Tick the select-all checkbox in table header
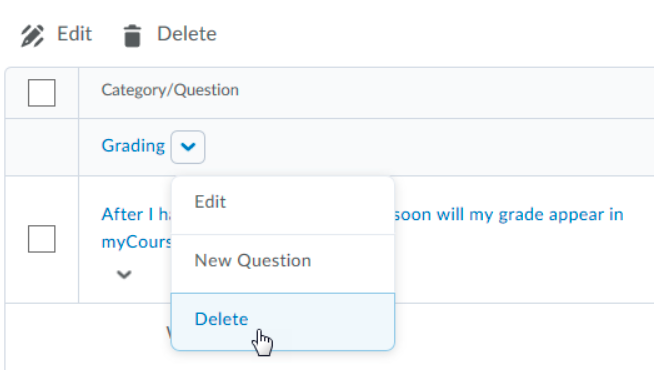Viewport: 663px width, 392px height. 41,93
